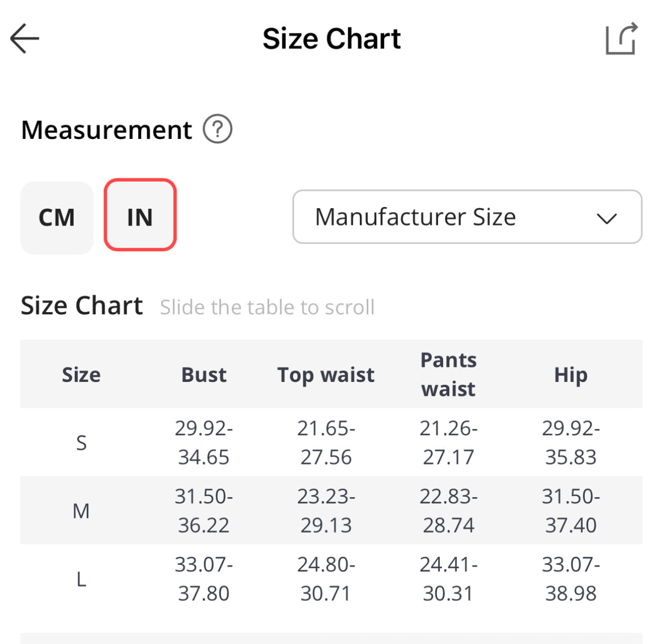Screen dimensions: 663x644
Task: Tap the back arrow icon
Action: coord(25,39)
